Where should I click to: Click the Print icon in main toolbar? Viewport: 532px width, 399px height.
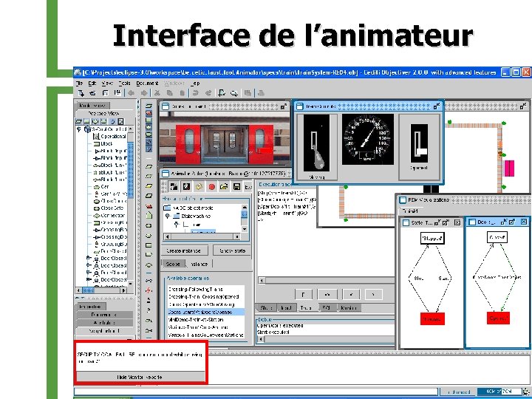pos(261,93)
